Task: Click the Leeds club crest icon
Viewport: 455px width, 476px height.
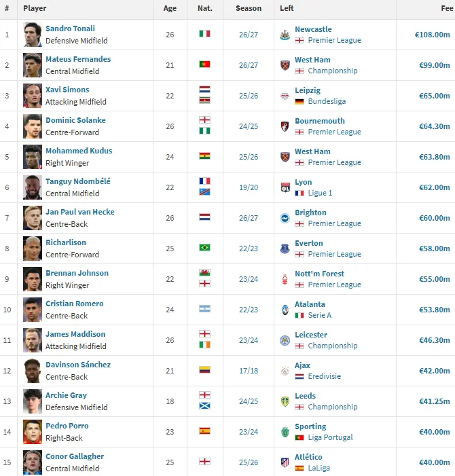Action: 285,401
